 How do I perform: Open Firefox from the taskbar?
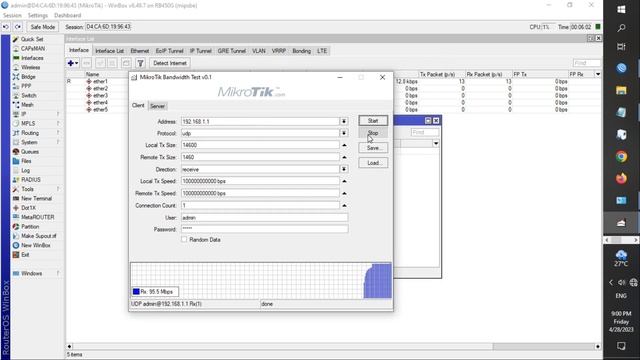621,178
